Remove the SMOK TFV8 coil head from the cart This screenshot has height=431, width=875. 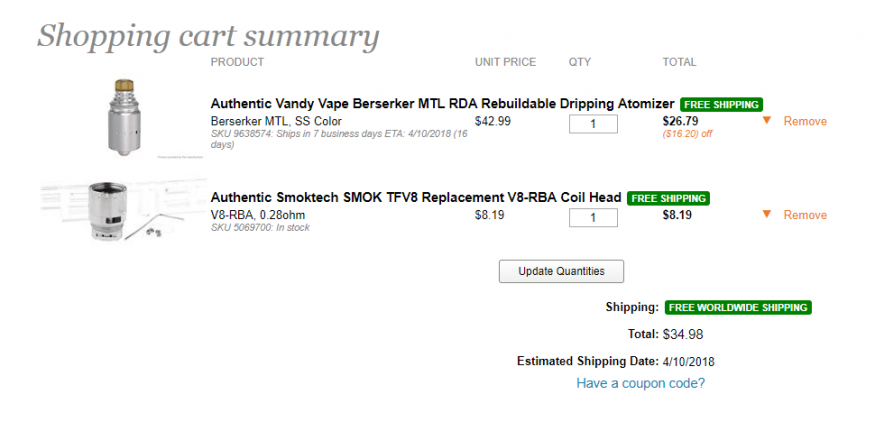pos(805,215)
